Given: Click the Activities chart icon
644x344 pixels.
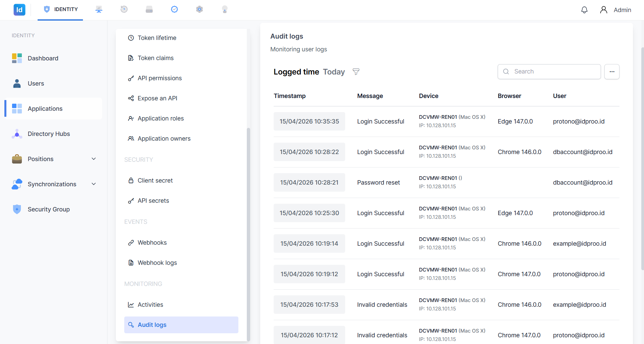Looking at the screenshot, I should tap(131, 305).
